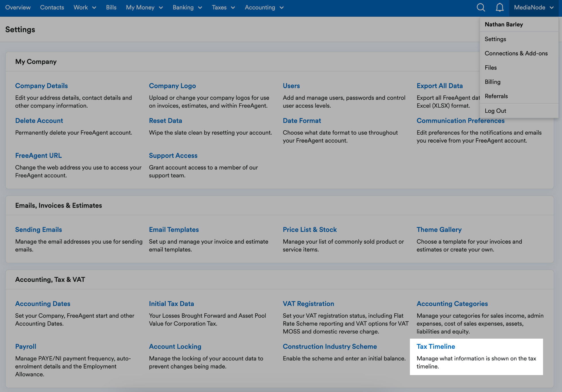Open the Tax Timeline link
The width and height of the screenshot is (562, 392).
tap(436, 346)
